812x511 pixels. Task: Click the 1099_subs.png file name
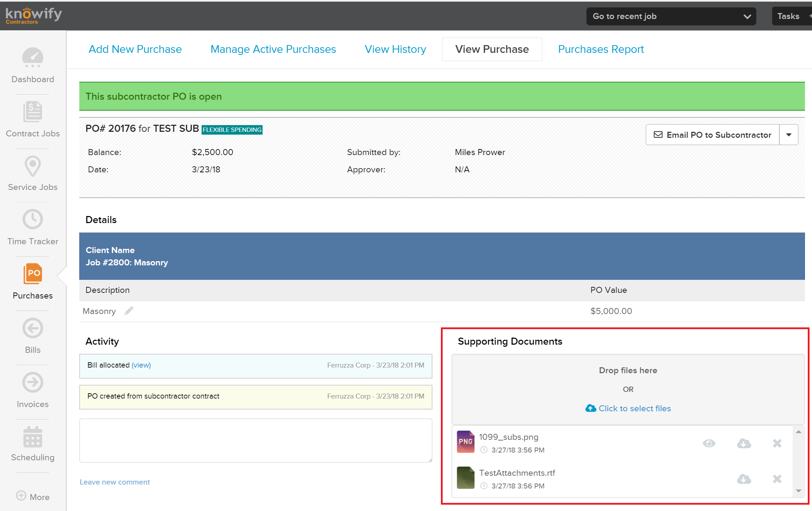(509, 437)
